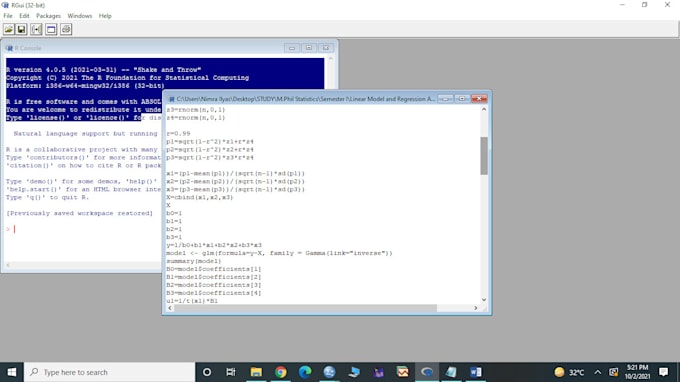The height and width of the screenshot is (382, 680).
Task: Click the 'u1=1/t(x1)*B1' script line
Action: pos(192,300)
